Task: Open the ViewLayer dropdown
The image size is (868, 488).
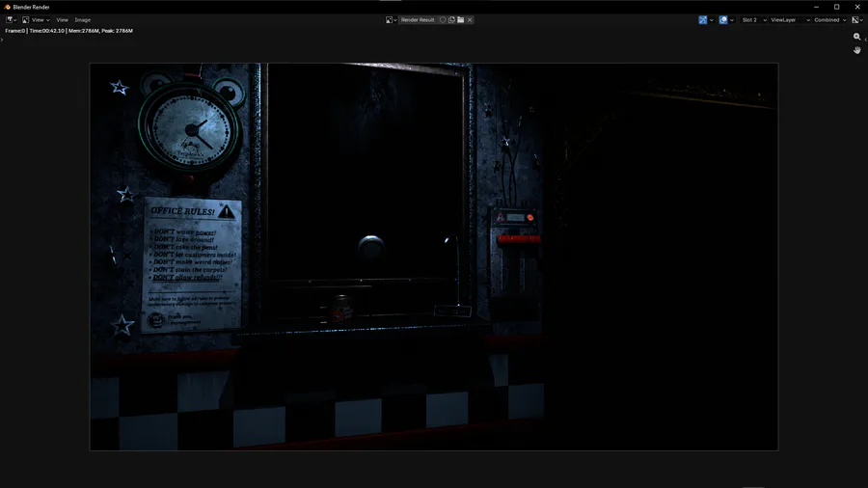Action: [x=790, y=20]
